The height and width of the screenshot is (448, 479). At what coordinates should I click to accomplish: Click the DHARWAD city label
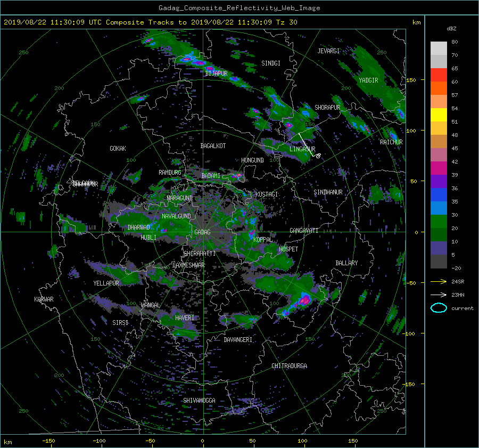tap(139, 227)
